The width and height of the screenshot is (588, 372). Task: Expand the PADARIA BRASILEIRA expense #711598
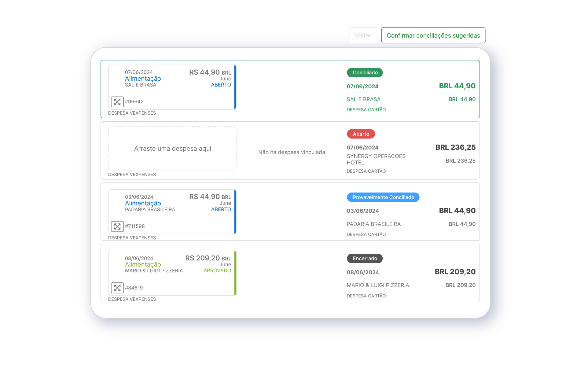(x=117, y=227)
